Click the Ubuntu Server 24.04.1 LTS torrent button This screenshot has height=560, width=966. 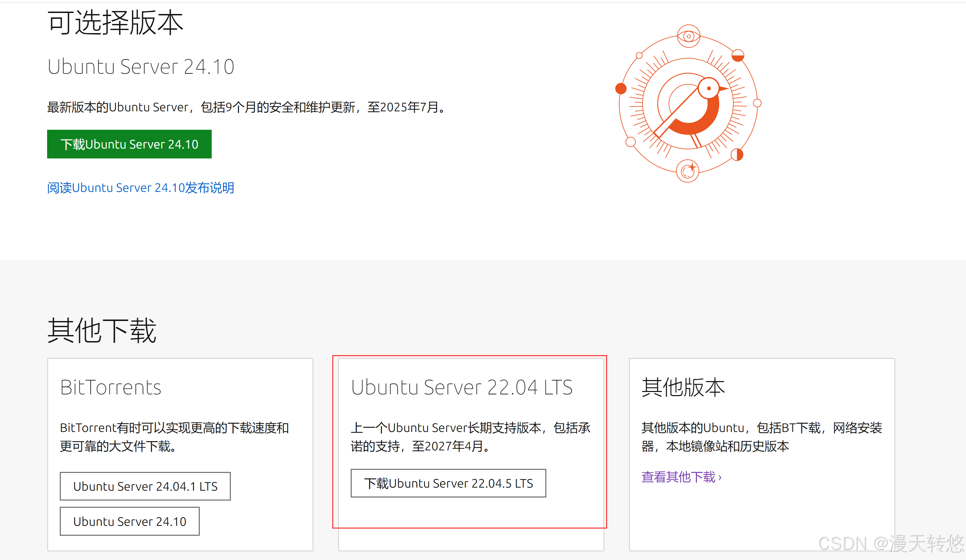click(x=145, y=486)
